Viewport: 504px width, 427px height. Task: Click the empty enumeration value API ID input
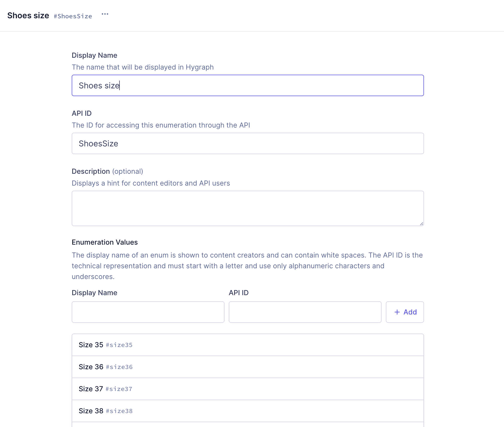click(x=305, y=312)
